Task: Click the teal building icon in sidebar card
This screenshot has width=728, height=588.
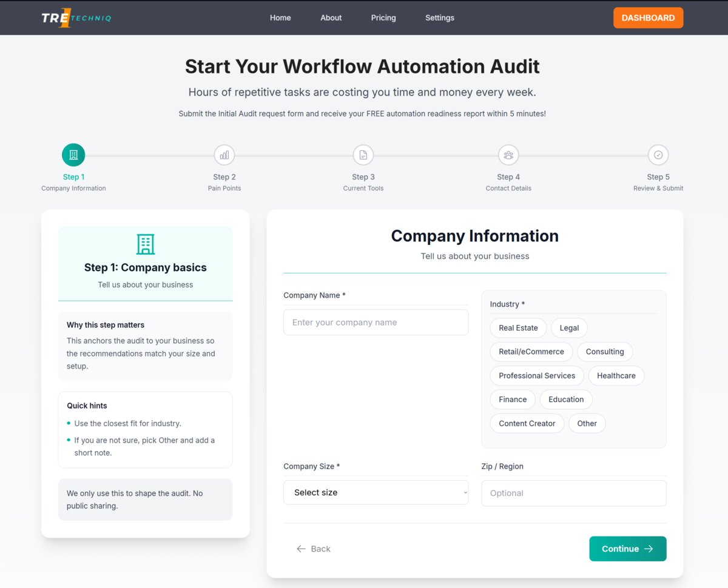Action: point(146,244)
